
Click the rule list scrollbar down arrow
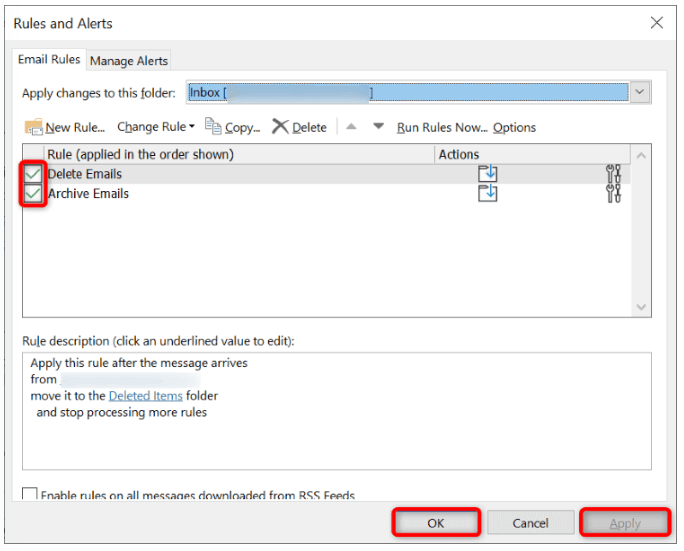[641, 307]
